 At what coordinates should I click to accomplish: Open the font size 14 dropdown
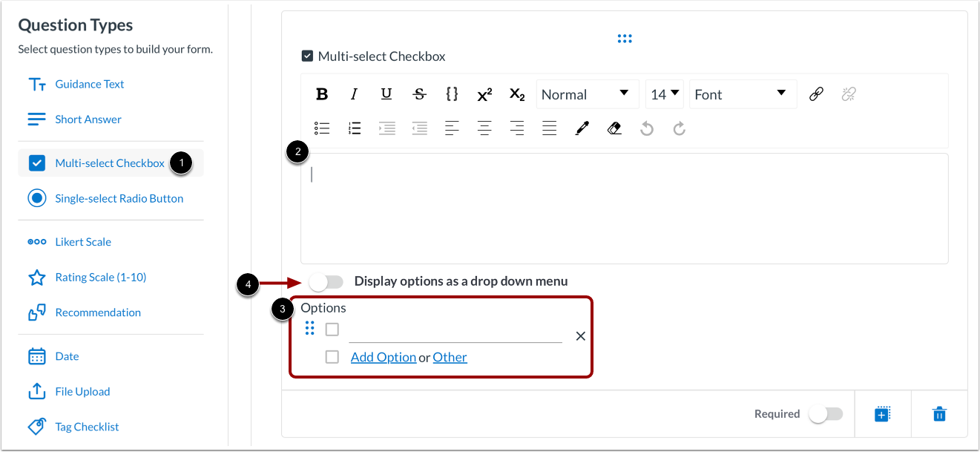pos(664,94)
